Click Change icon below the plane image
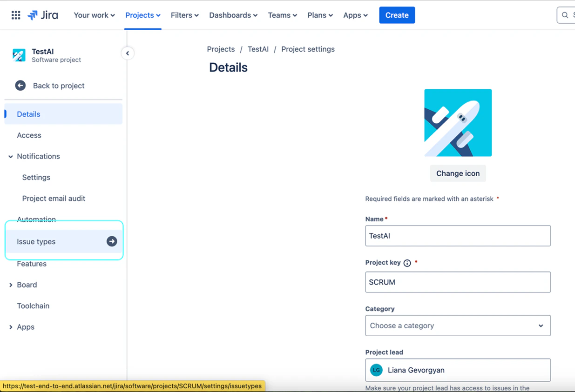This screenshot has height=392, width=575. [x=458, y=173]
